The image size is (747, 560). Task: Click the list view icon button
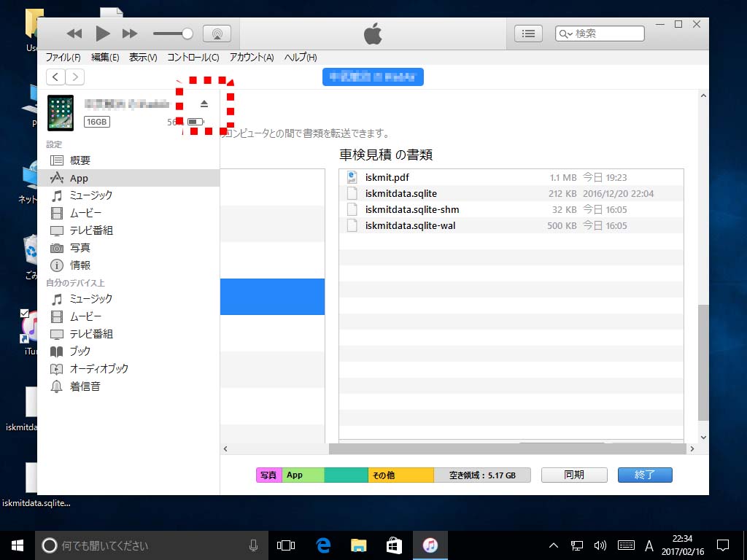pos(528,34)
